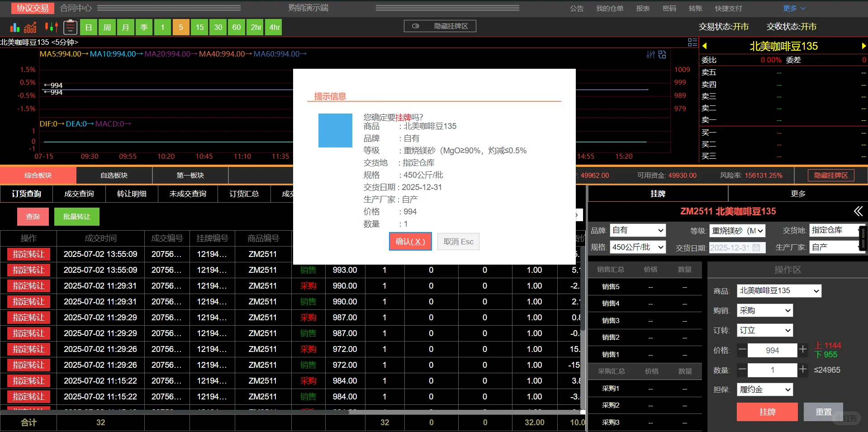Toggle 隐藏挂牌区 visibility control
Screen dimensions: 868x432
(439, 26)
